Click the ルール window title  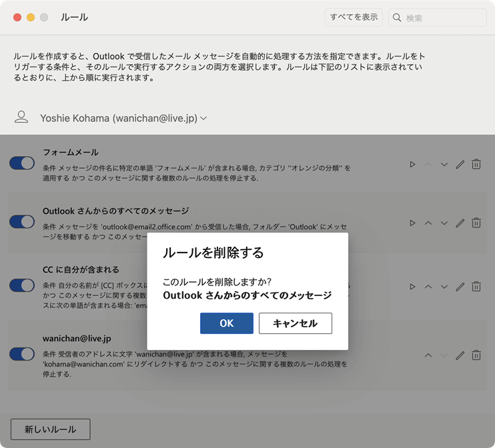tap(74, 17)
